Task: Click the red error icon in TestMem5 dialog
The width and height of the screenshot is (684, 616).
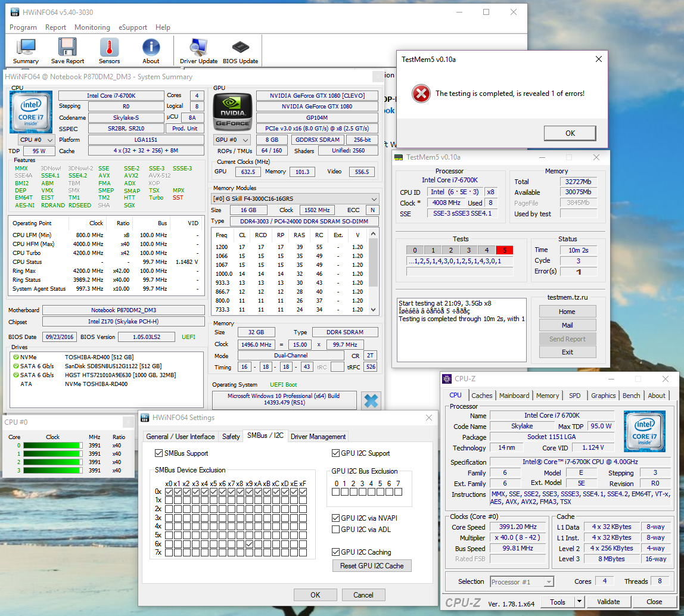Action: [421, 94]
